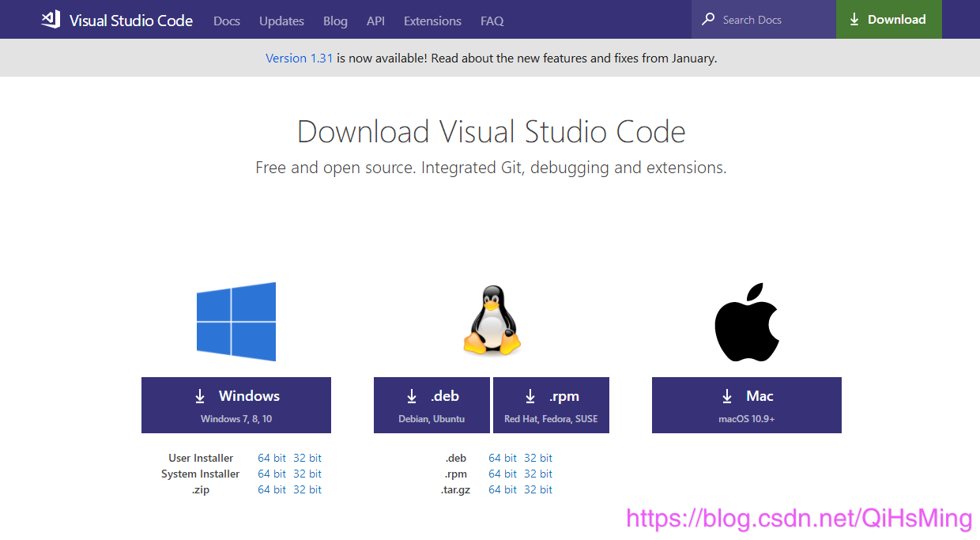The width and height of the screenshot is (980, 540).
Task: Open the Version 1.31 link
Action: coord(300,58)
